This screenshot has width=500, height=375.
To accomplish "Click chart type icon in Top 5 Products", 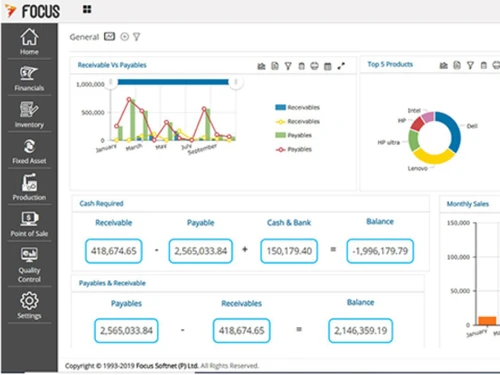I will [444, 65].
